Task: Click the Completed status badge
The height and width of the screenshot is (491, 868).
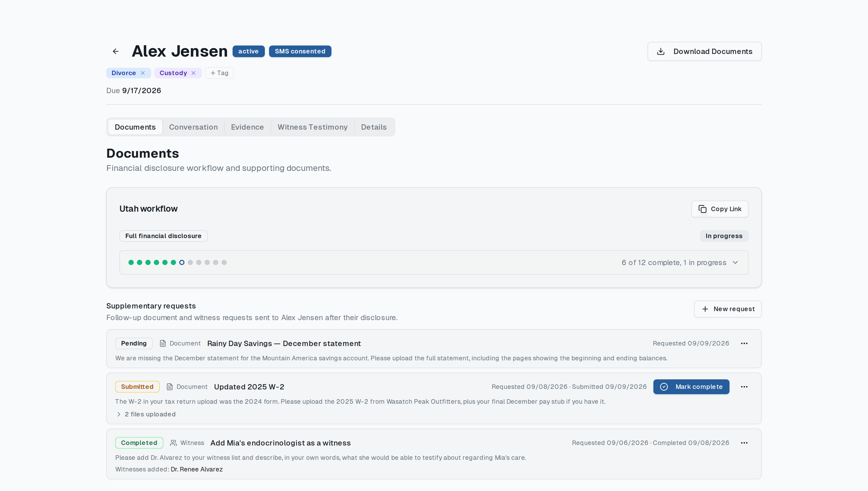Action: coord(139,443)
